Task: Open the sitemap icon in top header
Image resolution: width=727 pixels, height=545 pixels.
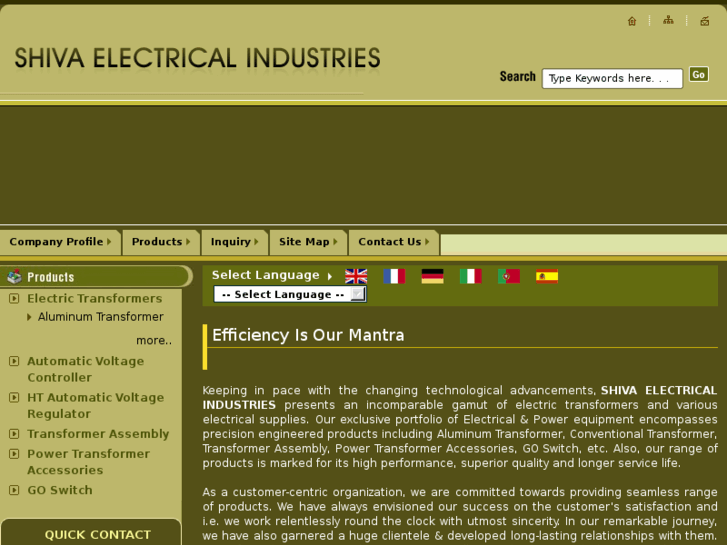Action: (668, 20)
